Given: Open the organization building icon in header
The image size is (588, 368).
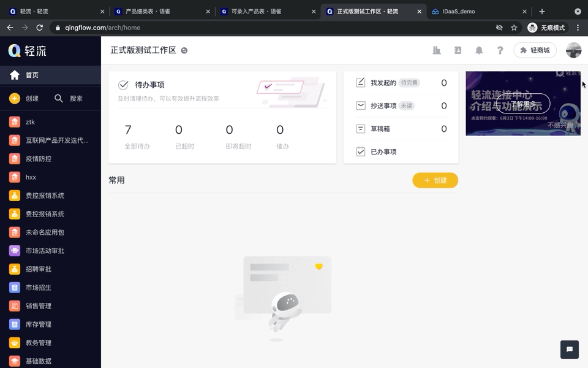Looking at the screenshot, I should (437, 50).
